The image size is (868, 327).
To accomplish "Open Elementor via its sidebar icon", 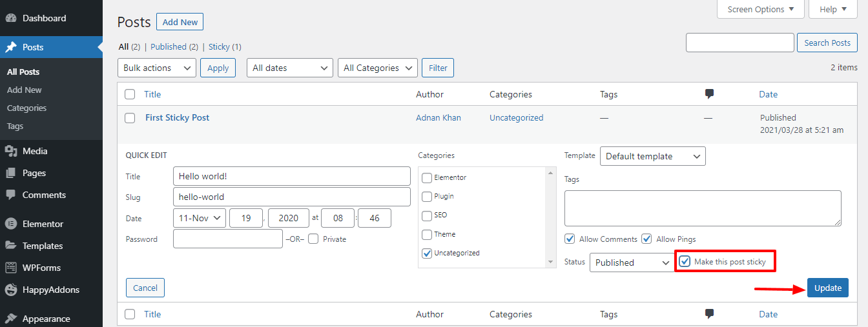I will 11,224.
